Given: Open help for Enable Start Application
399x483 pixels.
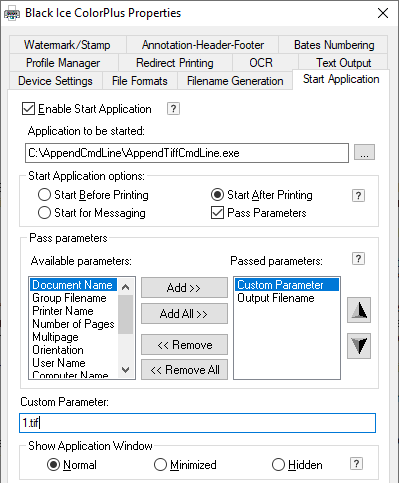Looking at the screenshot, I should pyautogui.click(x=173, y=109).
